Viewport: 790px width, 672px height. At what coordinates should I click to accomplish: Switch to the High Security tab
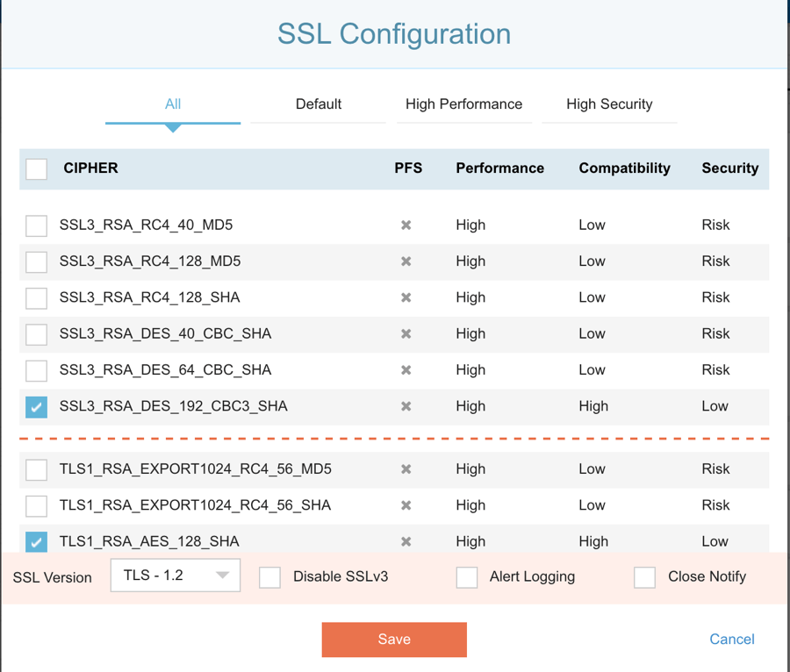pos(609,104)
